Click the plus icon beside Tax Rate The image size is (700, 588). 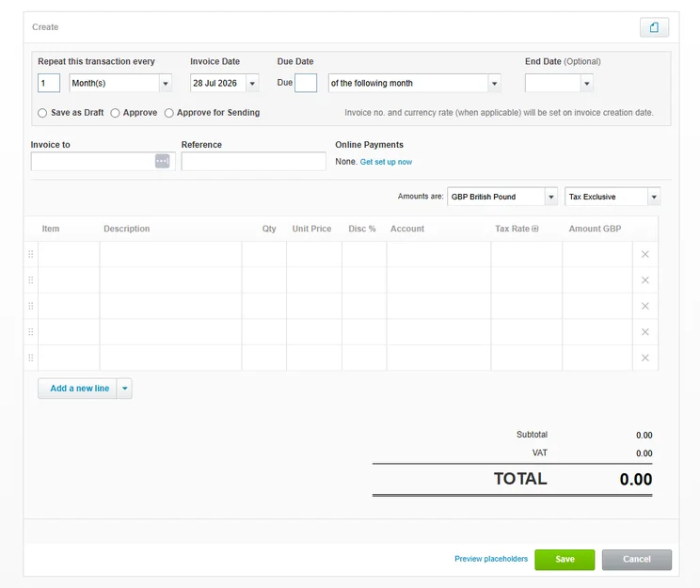pyautogui.click(x=534, y=229)
